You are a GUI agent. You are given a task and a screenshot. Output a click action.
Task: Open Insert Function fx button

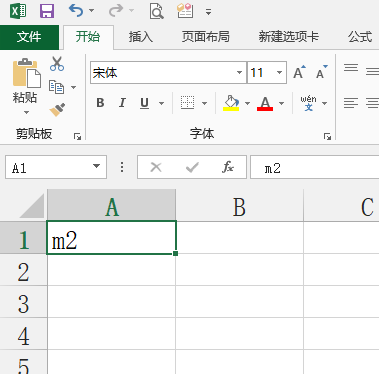tap(228, 167)
